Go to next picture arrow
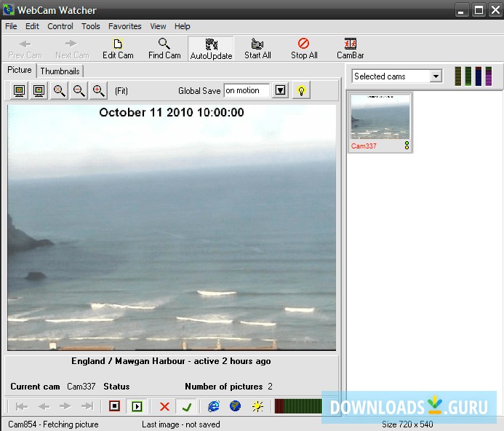This screenshot has width=504, height=431. (x=65, y=406)
